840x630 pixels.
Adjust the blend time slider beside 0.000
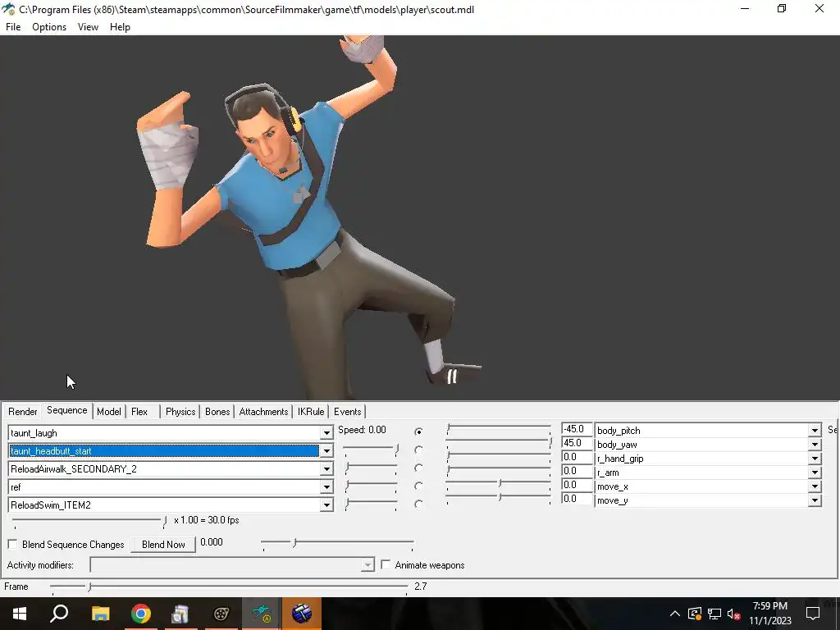[337, 544]
